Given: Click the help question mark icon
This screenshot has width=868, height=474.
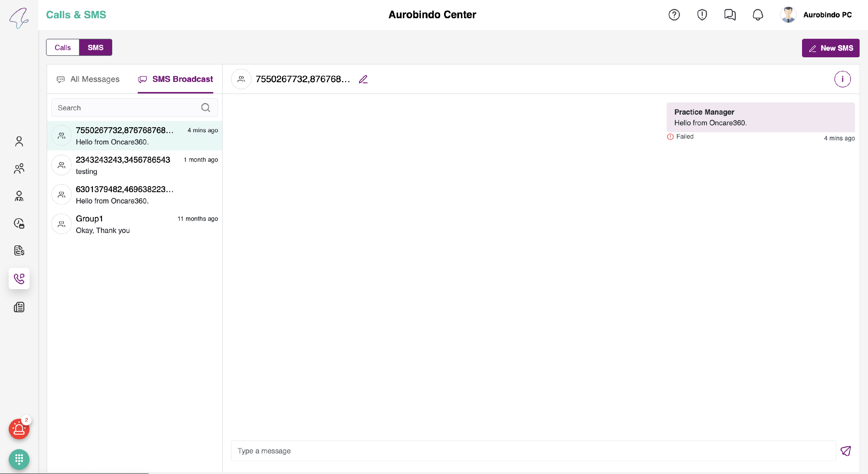Looking at the screenshot, I should 674,15.
